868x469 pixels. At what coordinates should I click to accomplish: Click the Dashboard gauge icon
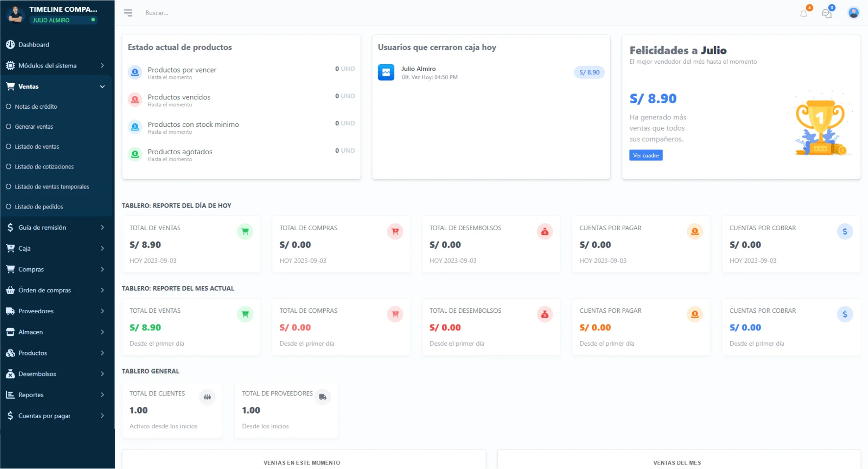point(10,45)
